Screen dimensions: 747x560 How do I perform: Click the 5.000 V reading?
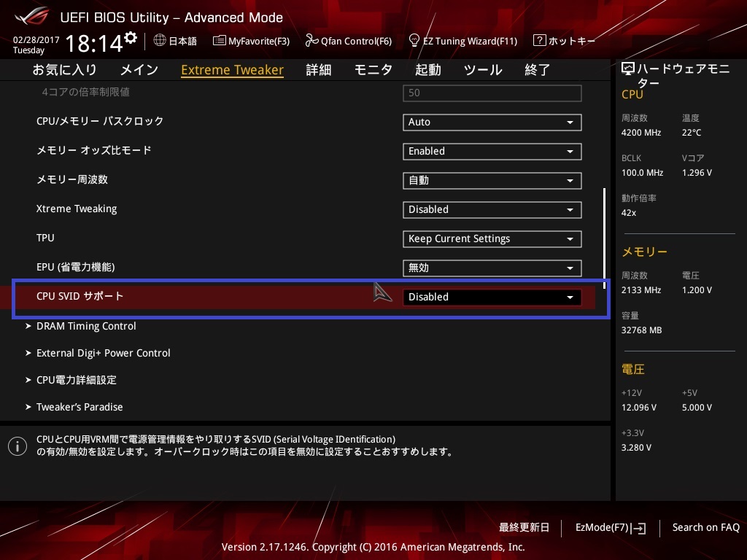[697, 408]
